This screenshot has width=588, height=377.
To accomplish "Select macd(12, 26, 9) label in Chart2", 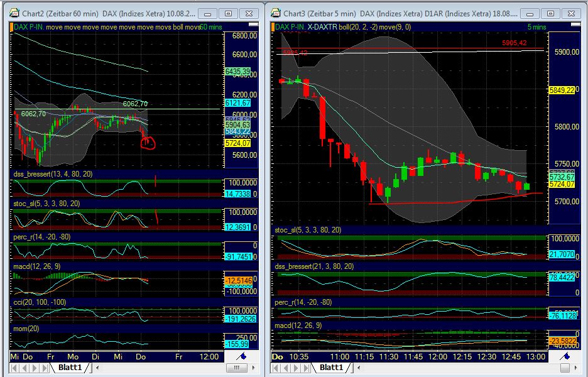I will (x=36, y=266).
